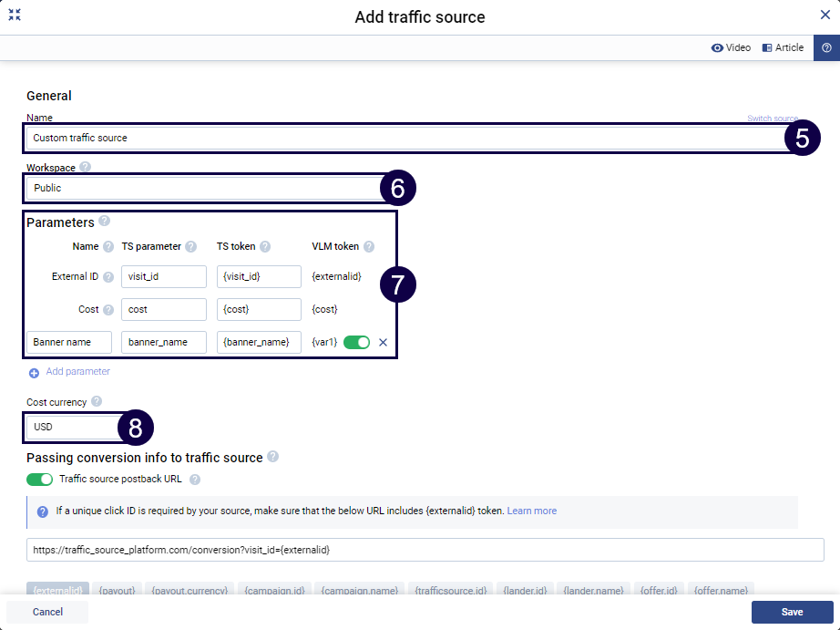Click the exit fullscreen icon at top left
840x630 pixels.
point(15,15)
